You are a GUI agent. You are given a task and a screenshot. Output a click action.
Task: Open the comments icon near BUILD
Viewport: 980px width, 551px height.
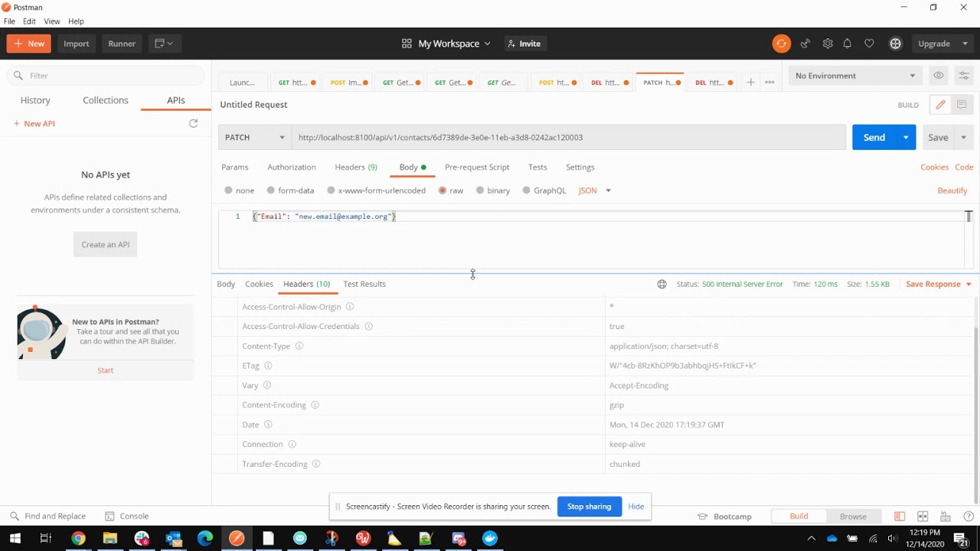962,105
